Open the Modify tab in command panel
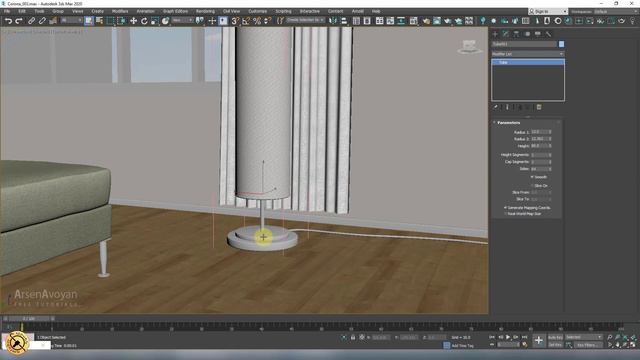640x360 pixels. click(506, 34)
